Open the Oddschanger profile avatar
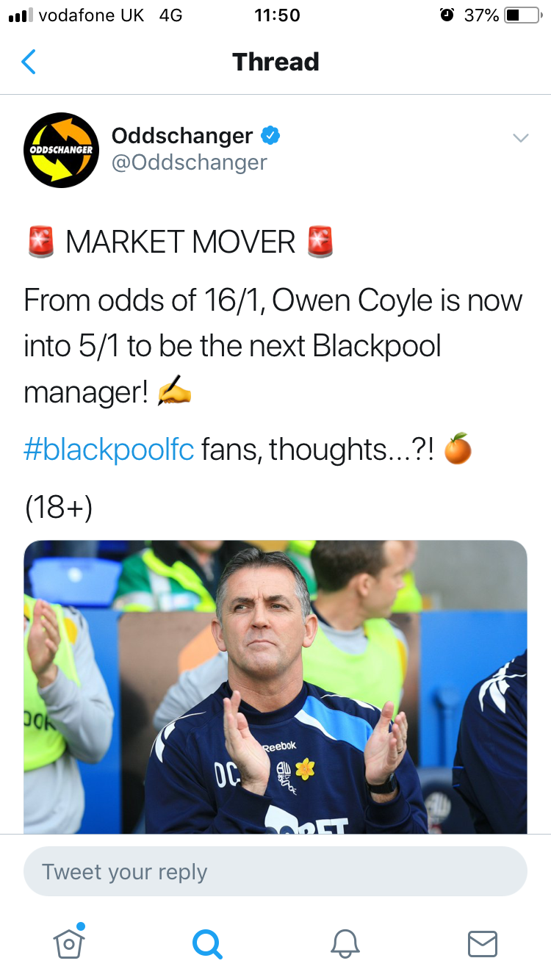Screen dimensions: 551x980 (61, 150)
